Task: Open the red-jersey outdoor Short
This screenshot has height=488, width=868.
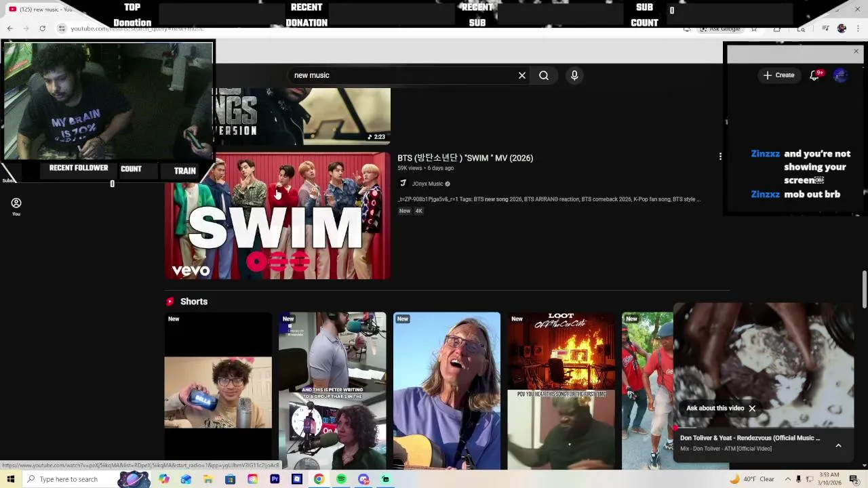Action: 648,391
